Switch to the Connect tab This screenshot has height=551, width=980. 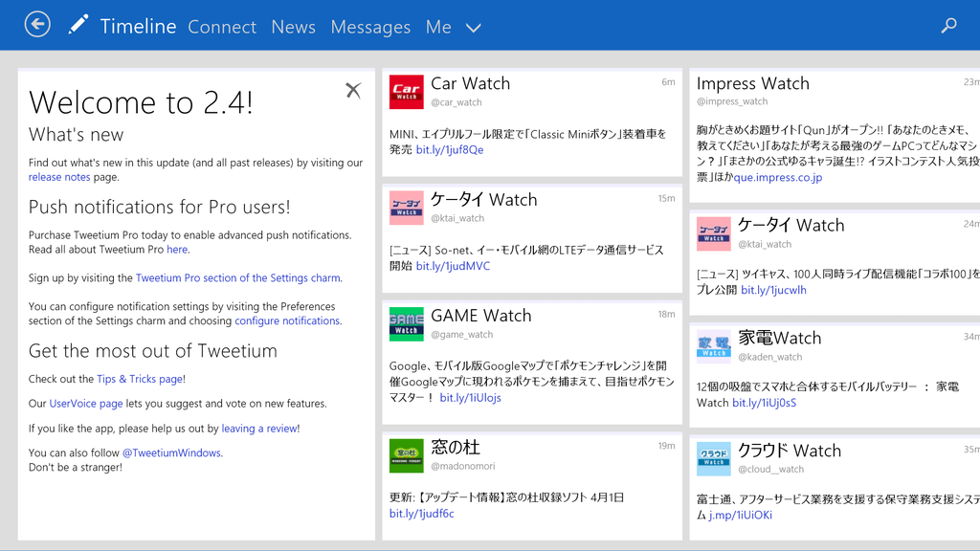[222, 27]
